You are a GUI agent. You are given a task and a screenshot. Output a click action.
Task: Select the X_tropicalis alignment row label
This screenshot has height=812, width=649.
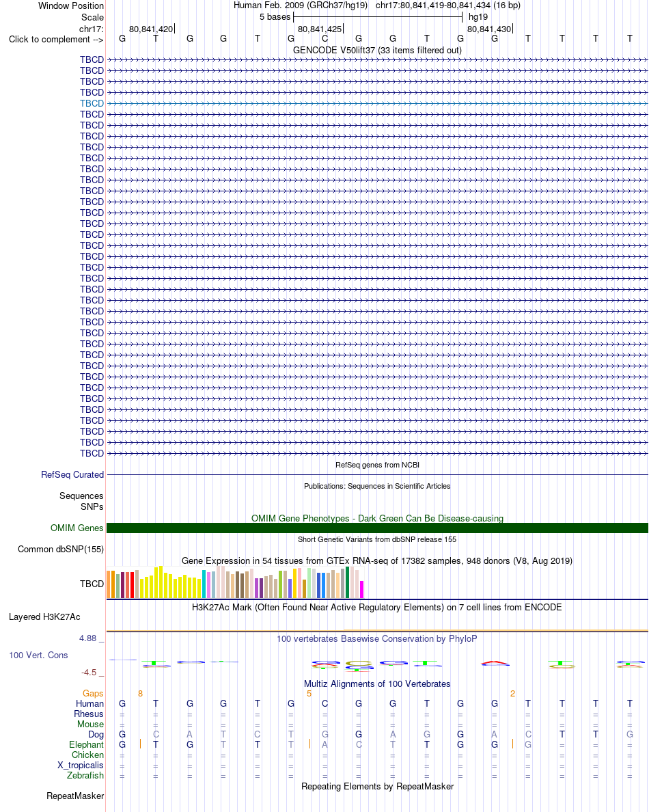tap(80, 766)
